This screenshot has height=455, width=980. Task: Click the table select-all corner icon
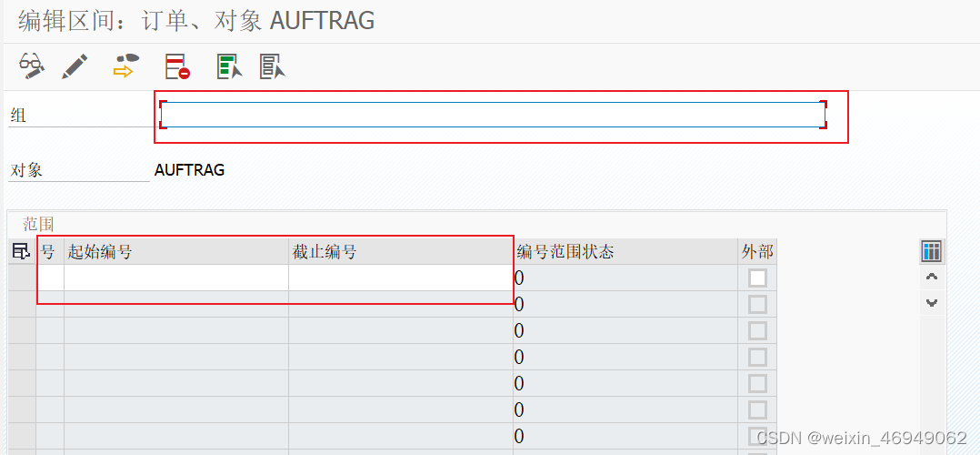21,251
